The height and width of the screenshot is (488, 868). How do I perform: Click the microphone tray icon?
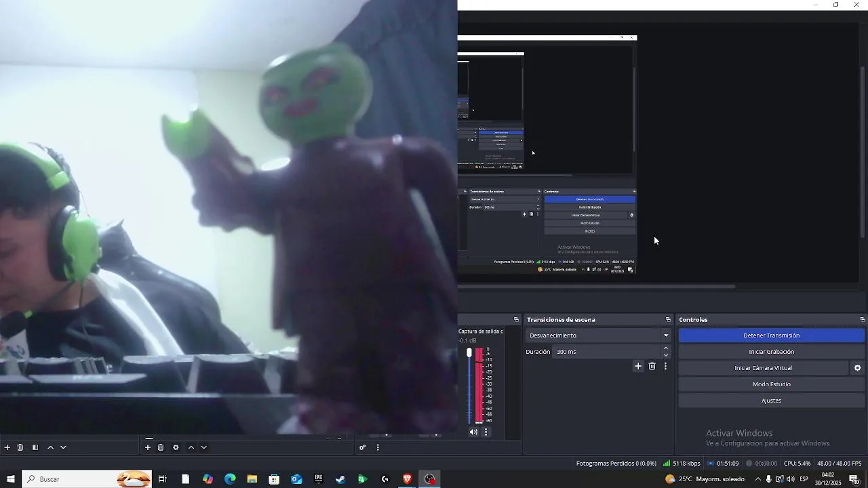(x=768, y=479)
